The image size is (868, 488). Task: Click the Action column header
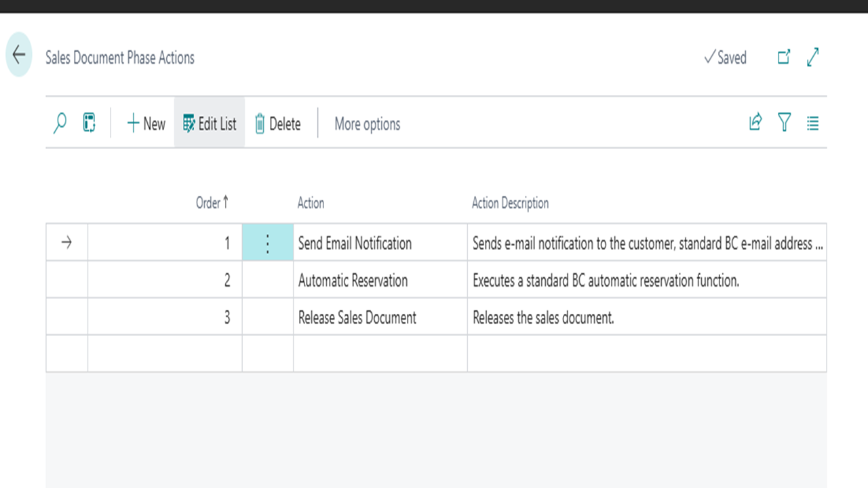(311, 203)
